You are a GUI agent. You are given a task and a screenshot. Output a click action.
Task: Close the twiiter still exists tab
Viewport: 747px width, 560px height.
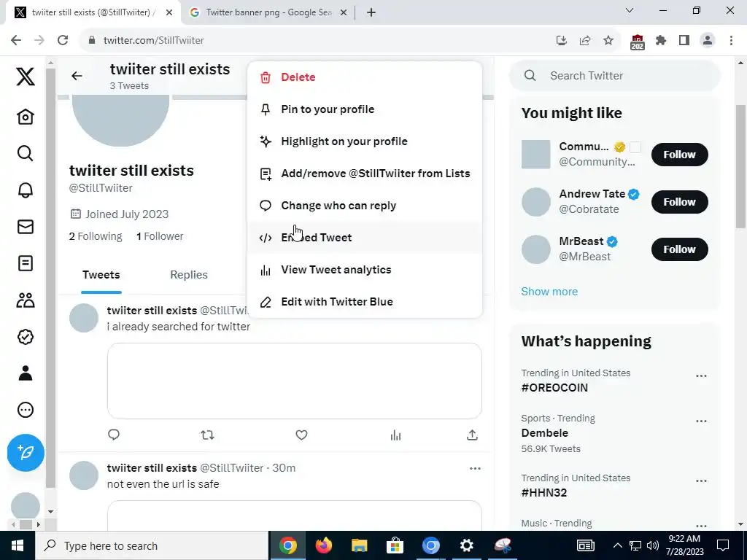(x=169, y=12)
